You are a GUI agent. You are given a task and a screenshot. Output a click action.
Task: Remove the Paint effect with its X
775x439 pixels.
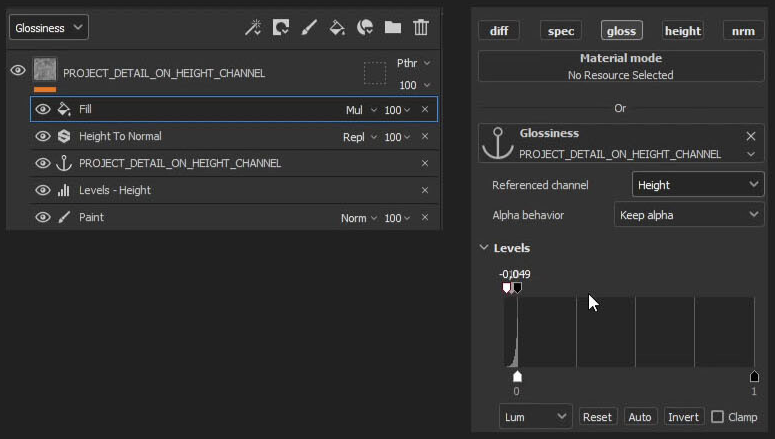pyautogui.click(x=425, y=218)
